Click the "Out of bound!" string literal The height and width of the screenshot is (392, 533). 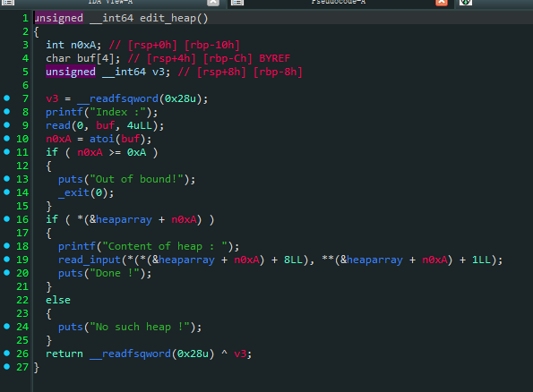[x=137, y=179]
